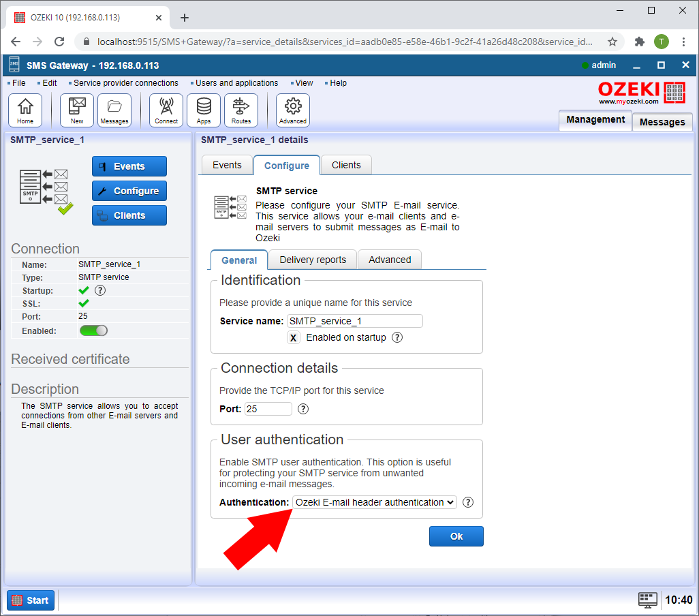Click the New message toolbar icon

click(77, 110)
